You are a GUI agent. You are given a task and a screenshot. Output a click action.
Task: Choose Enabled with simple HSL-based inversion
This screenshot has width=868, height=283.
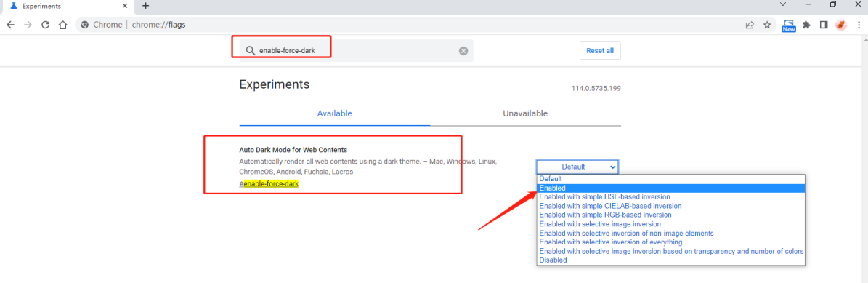tap(671, 197)
